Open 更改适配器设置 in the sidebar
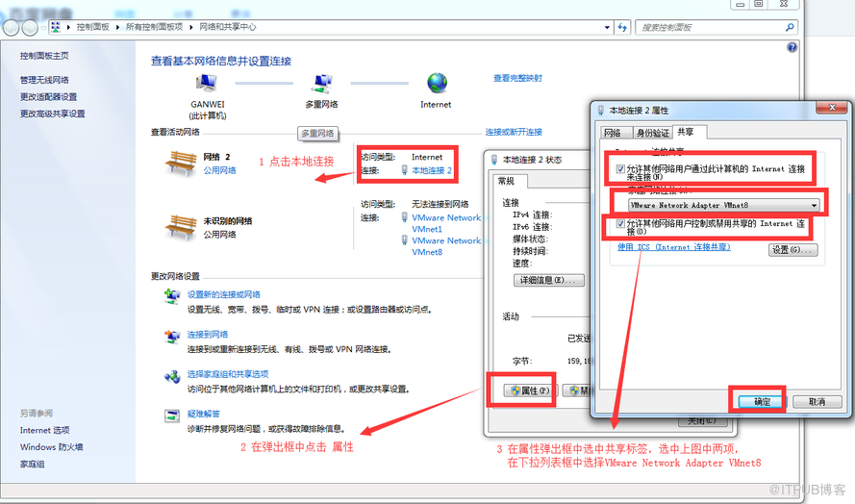 pyautogui.click(x=48, y=96)
